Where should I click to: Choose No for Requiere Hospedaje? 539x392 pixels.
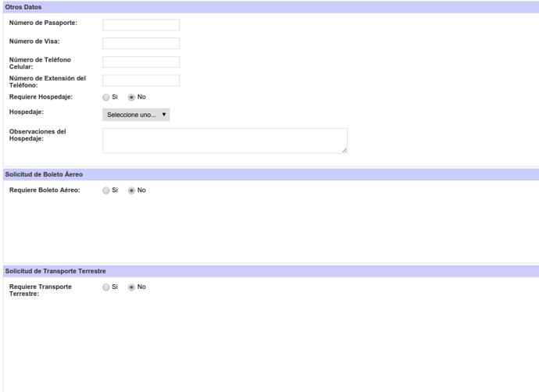131,97
